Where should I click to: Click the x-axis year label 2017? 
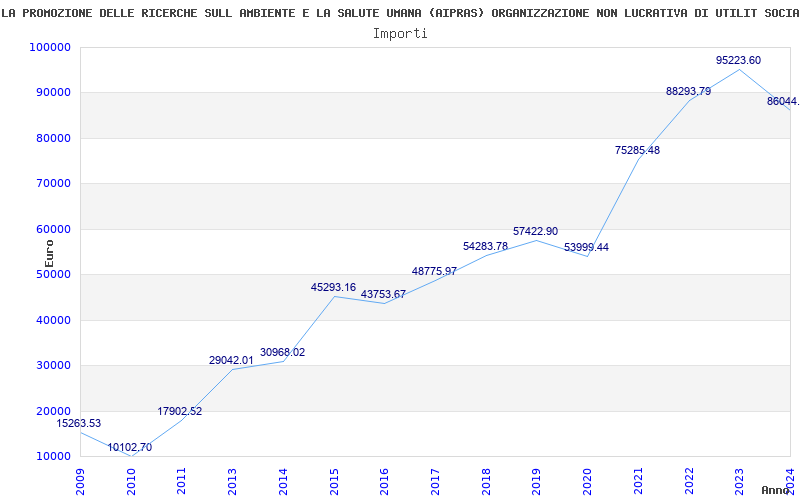pos(435,482)
